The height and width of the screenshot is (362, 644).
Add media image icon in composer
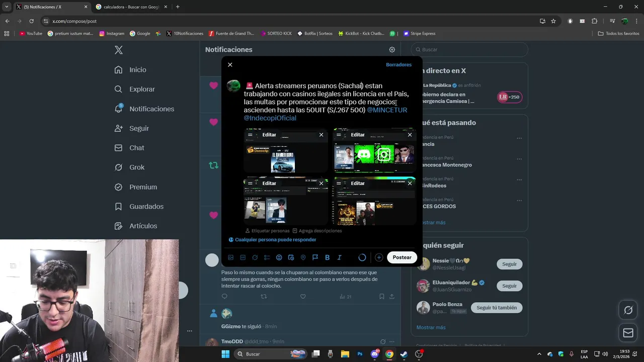231,257
